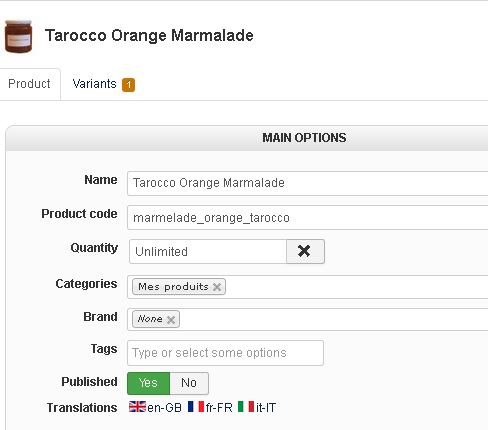The width and height of the screenshot is (488, 430).
Task: Set Published to No
Action: (x=189, y=383)
